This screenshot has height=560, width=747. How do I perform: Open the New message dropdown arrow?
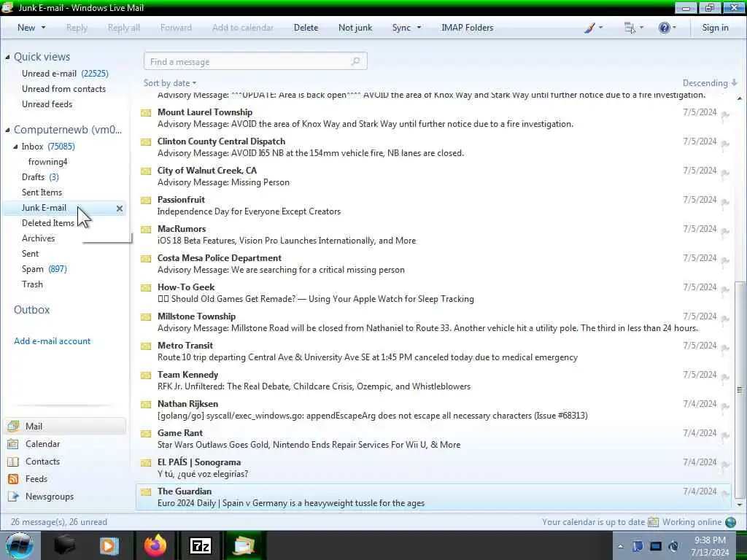coord(43,28)
